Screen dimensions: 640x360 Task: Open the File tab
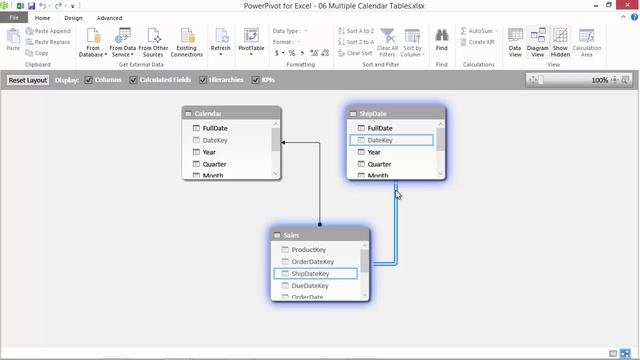[x=14, y=18]
